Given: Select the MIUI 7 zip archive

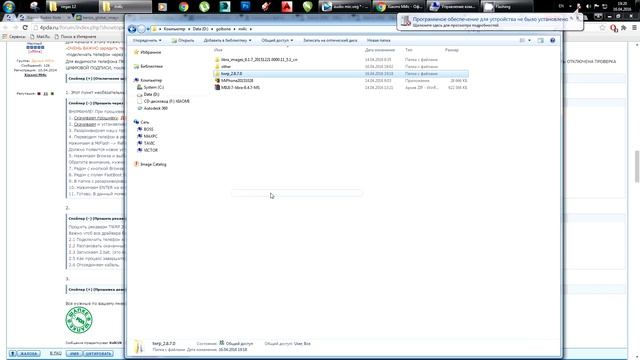Looking at the screenshot, I should click(240, 87).
